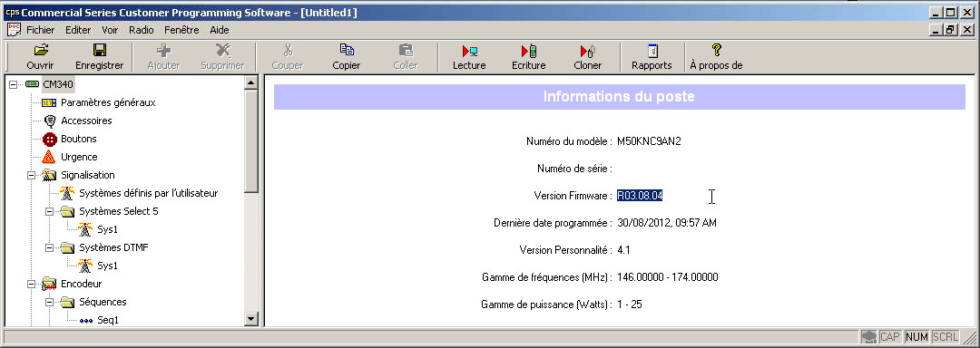Click the cps application icon in title bar
This screenshot has height=348, width=980.
12,12
